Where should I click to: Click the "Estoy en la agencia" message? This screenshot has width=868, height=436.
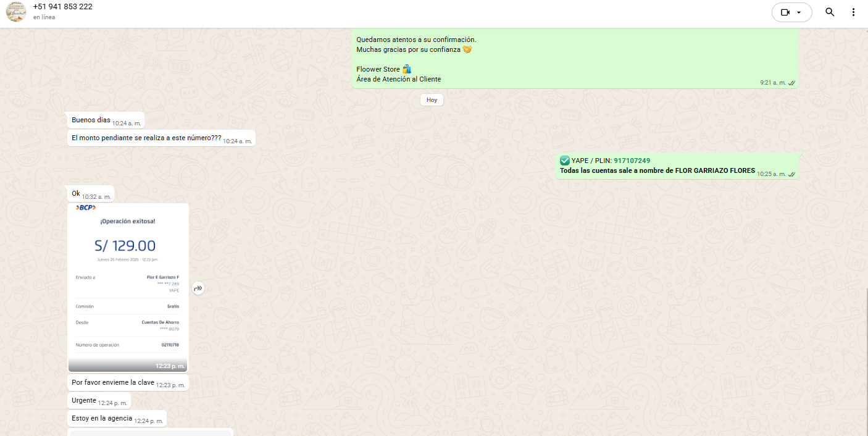click(102, 418)
